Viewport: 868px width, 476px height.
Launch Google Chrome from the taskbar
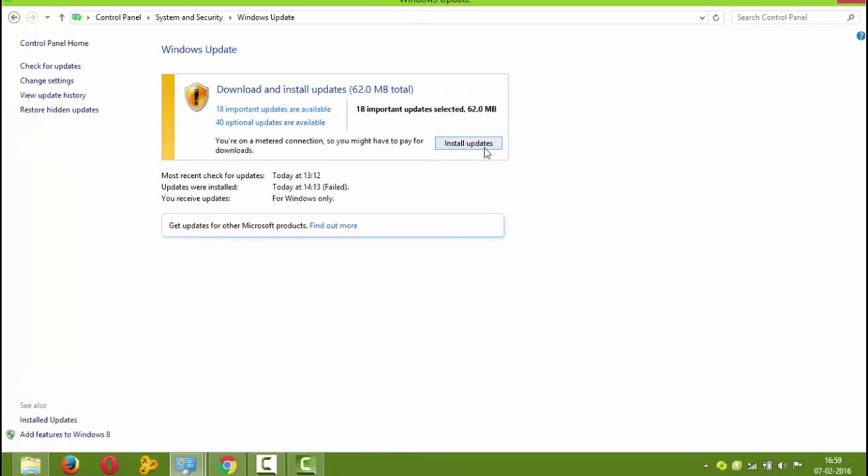[x=227, y=465]
